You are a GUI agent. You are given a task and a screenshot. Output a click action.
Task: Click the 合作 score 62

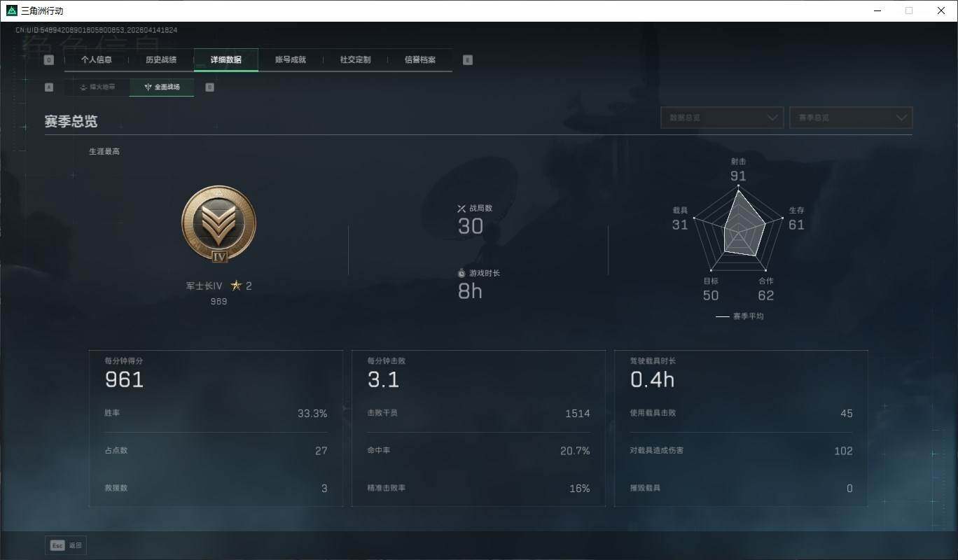click(766, 295)
